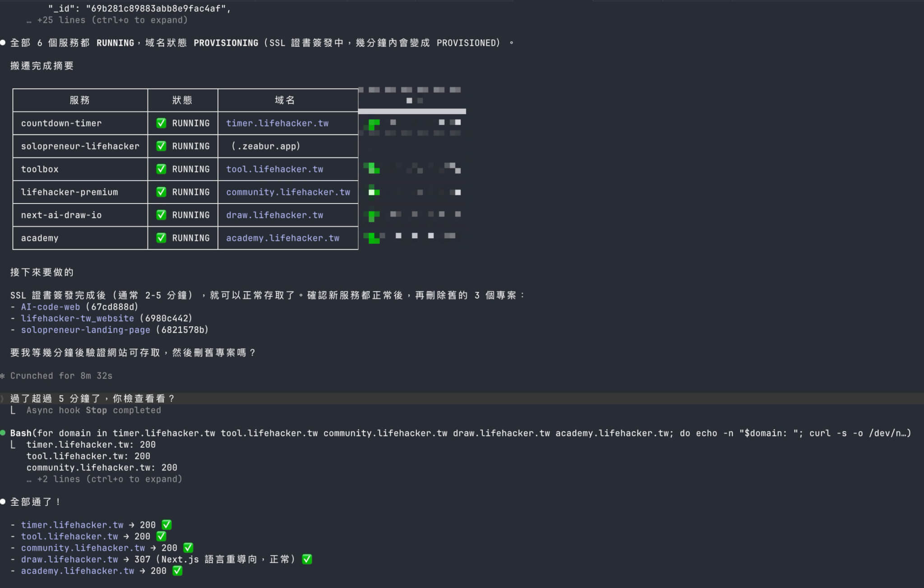Click checkmark after timer.lifehacker.tw 200 result
The image size is (924, 588).
click(166, 525)
